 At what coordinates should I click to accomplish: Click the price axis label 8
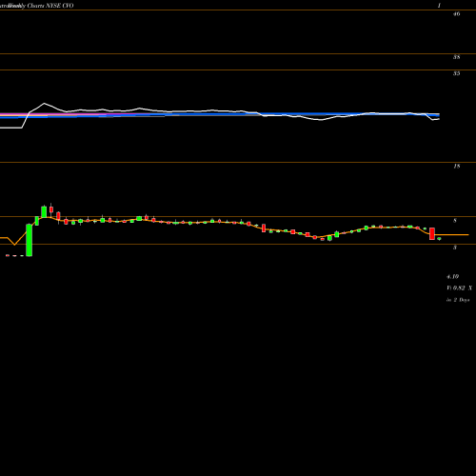pos(455,221)
